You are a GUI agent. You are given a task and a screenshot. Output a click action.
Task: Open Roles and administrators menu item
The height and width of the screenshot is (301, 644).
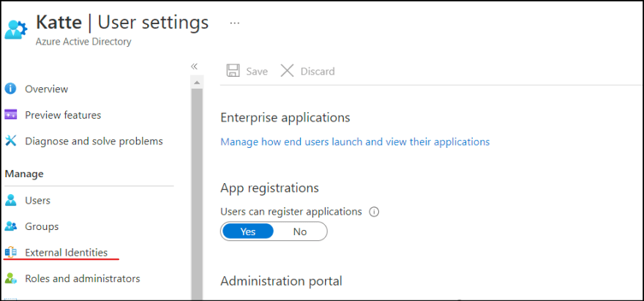click(83, 278)
